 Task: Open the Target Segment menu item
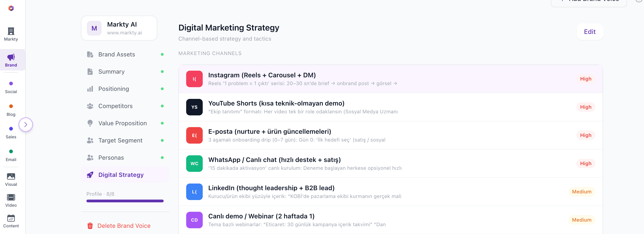(120, 140)
